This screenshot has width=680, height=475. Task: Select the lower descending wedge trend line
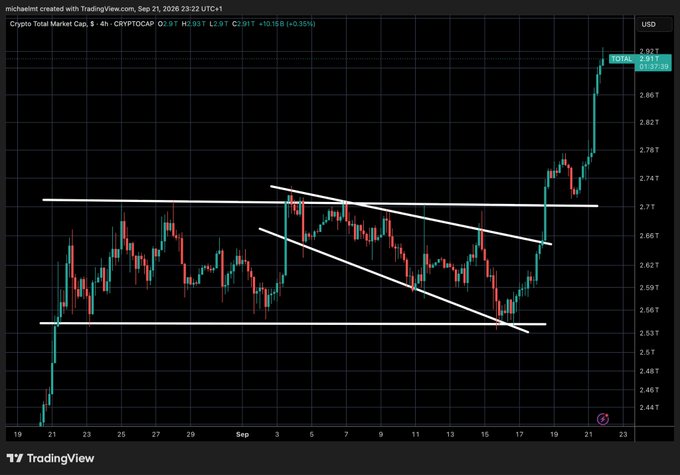(x=394, y=281)
